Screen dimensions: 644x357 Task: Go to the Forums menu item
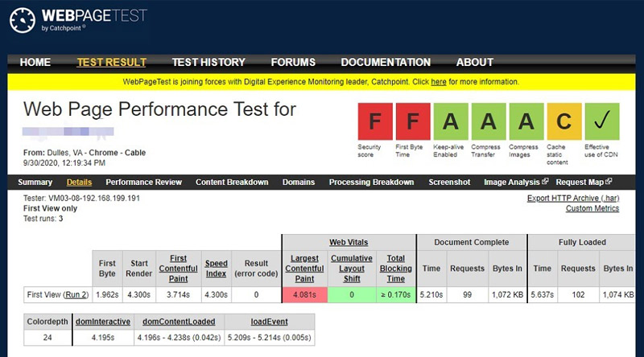pyautogui.click(x=293, y=63)
